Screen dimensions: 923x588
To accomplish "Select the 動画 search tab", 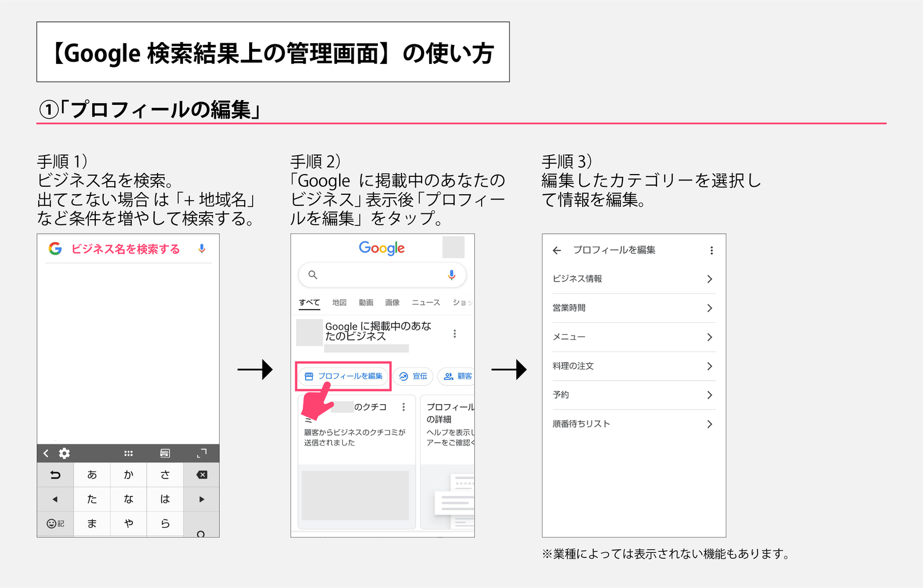I will [366, 303].
